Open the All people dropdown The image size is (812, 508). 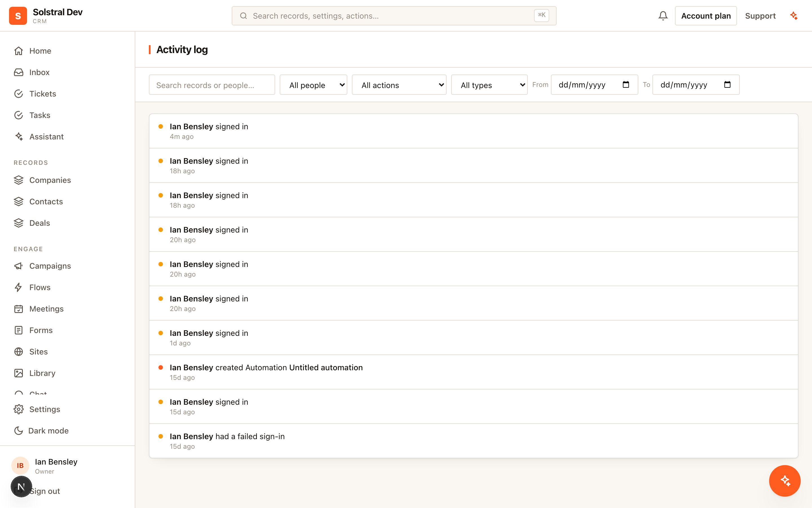pyautogui.click(x=314, y=85)
